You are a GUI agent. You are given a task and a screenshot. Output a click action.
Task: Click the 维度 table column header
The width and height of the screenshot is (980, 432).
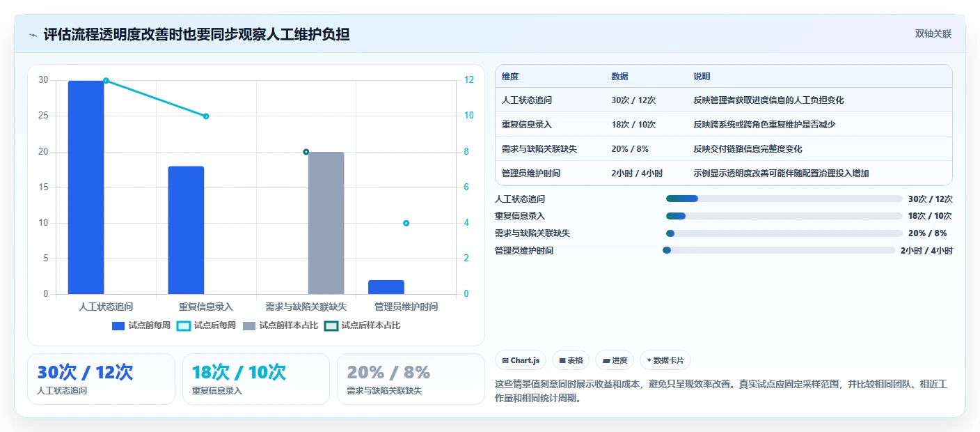coord(510,77)
